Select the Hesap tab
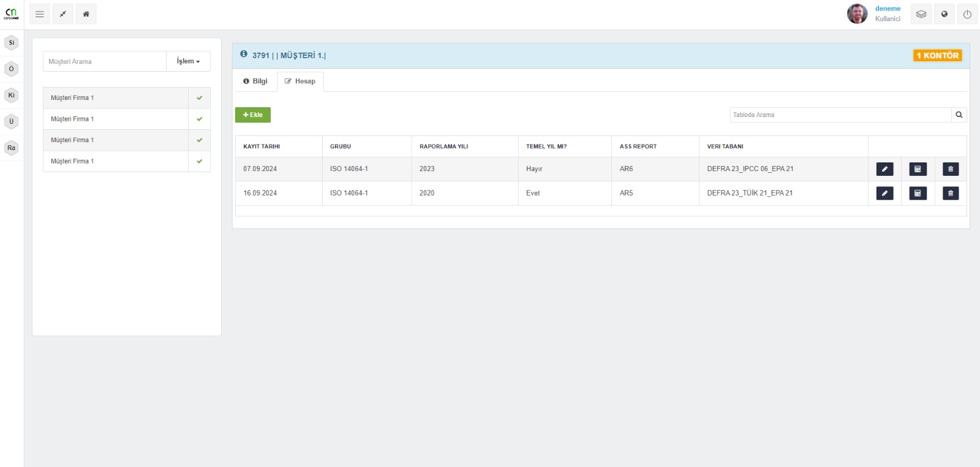This screenshot has height=467, width=980. 300,81
